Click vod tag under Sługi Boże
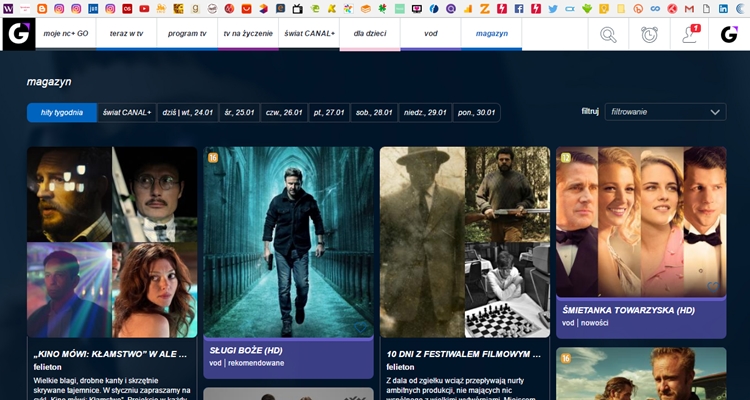This screenshot has height=400, width=750. [x=215, y=363]
